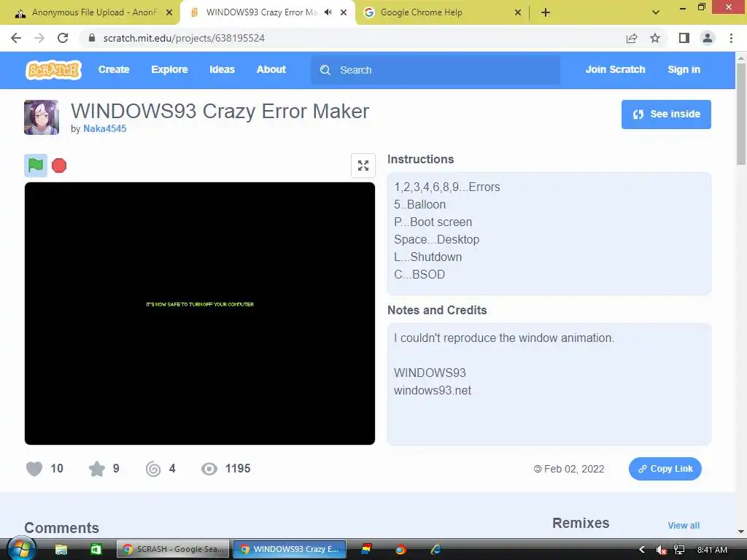This screenshot has height=560, width=747.
Task: Click the windows93.net text in credits
Action: coord(433,391)
